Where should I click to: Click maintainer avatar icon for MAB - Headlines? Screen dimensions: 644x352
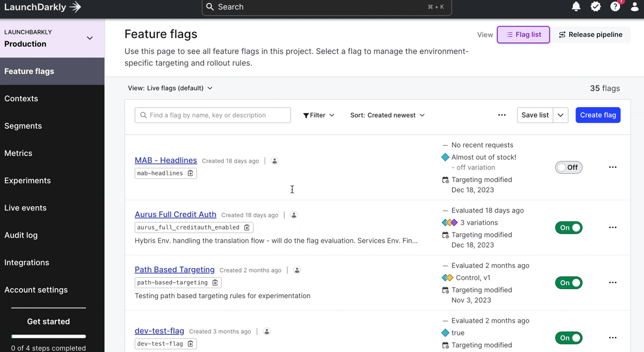click(275, 161)
